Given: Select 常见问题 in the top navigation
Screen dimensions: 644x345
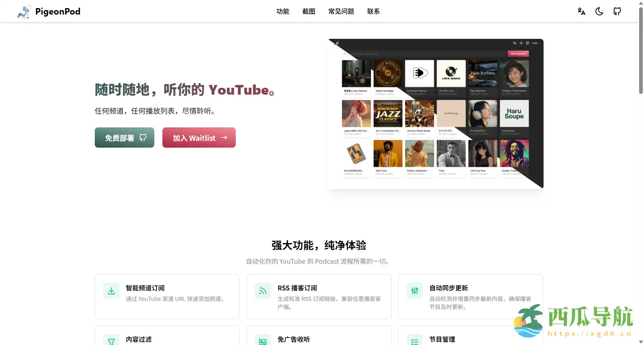Looking at the screenshot, I should pyautogui.click(x=341, y=11).
